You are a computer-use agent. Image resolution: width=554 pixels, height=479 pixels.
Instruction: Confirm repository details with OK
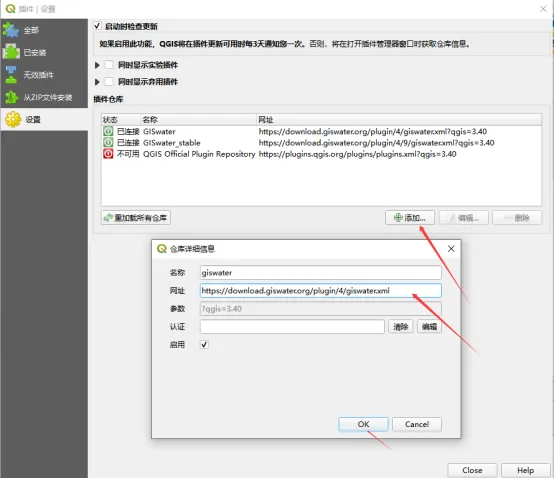363,424
